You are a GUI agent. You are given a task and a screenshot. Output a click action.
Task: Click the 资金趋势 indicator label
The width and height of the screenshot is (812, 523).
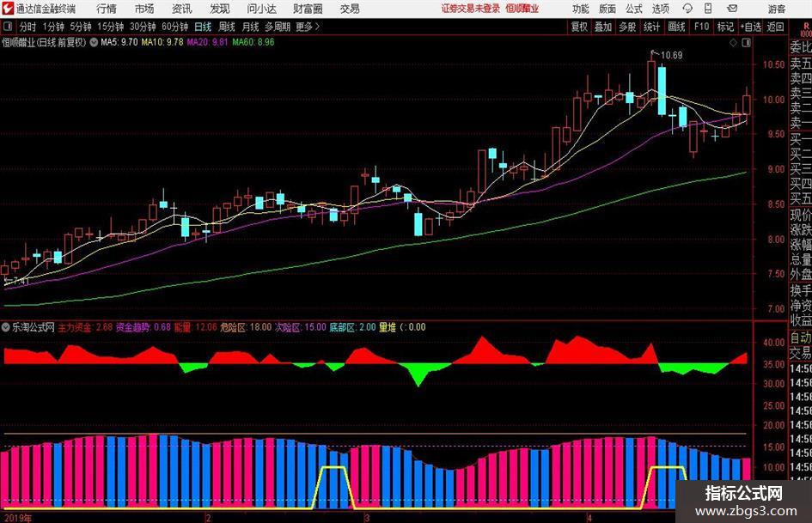pyautogui.click(x=143, y=327)
